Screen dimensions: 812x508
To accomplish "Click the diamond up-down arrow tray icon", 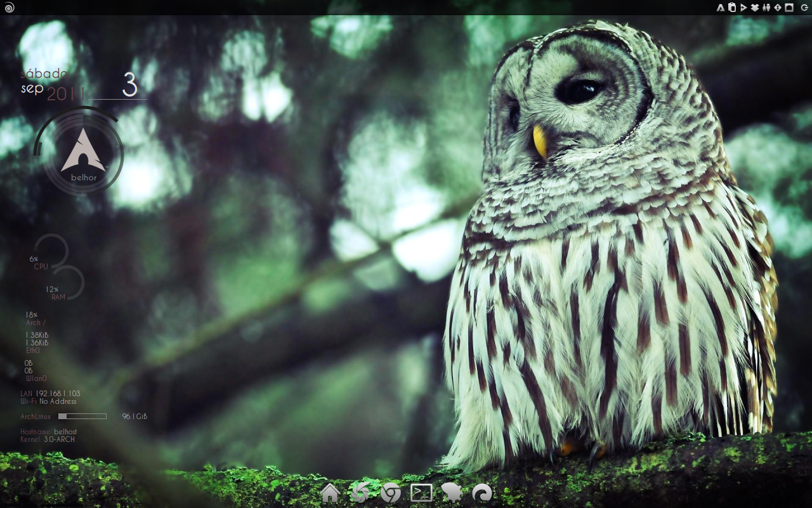I will coord(778,8).
